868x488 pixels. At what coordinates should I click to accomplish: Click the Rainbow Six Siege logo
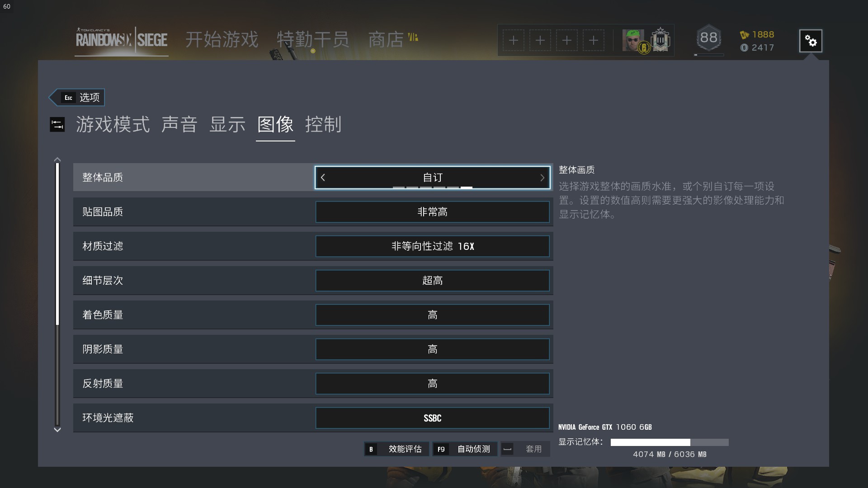point(122,40)
